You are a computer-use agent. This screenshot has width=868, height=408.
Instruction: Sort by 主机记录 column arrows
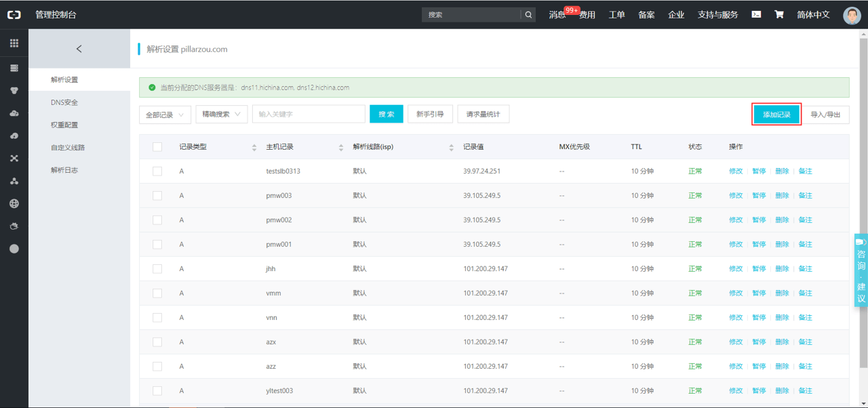pos(341,147)
